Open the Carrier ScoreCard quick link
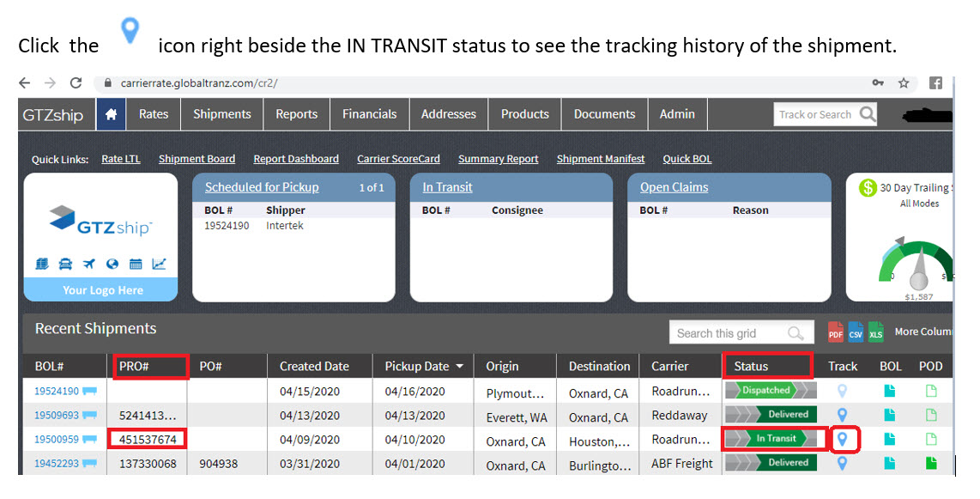 398,159
